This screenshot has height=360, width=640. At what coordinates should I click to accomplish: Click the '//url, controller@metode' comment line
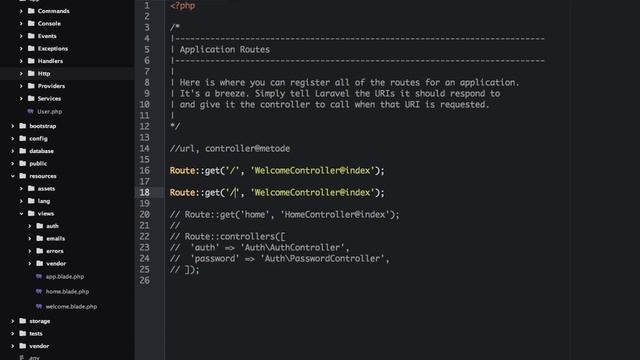pyautogui.click(x=230, y=149)
